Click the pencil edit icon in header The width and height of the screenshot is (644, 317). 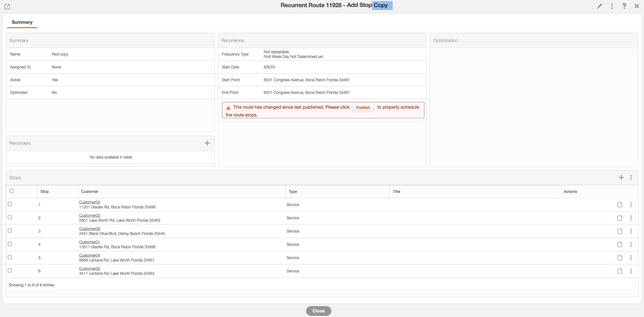pos(599,6)
